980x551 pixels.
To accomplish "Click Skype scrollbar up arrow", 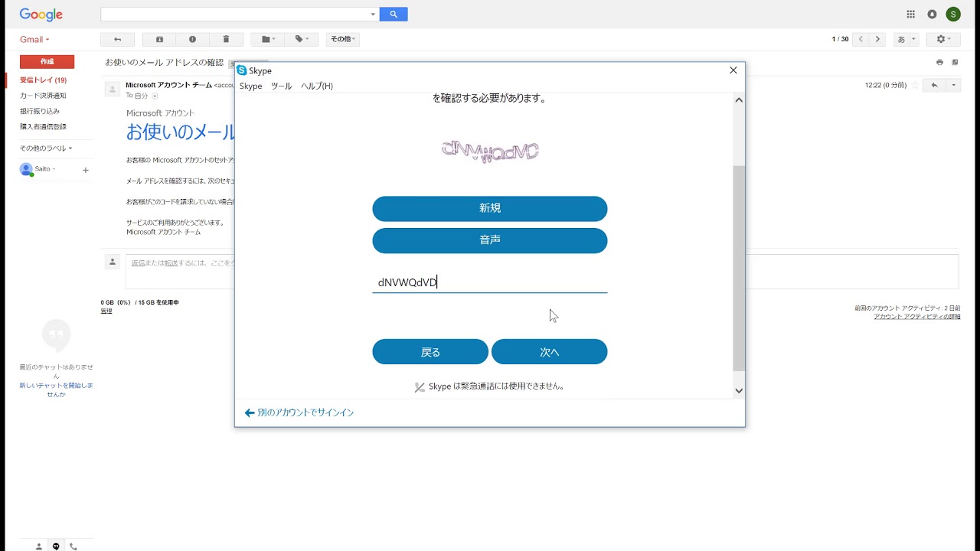I will pyautogui.click(x=739, y=99).
